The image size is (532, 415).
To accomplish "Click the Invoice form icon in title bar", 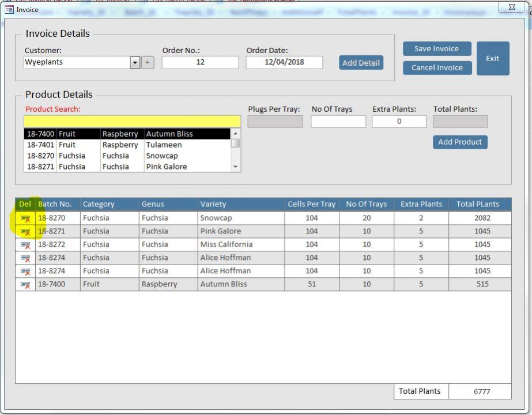I will click(9, 9).
